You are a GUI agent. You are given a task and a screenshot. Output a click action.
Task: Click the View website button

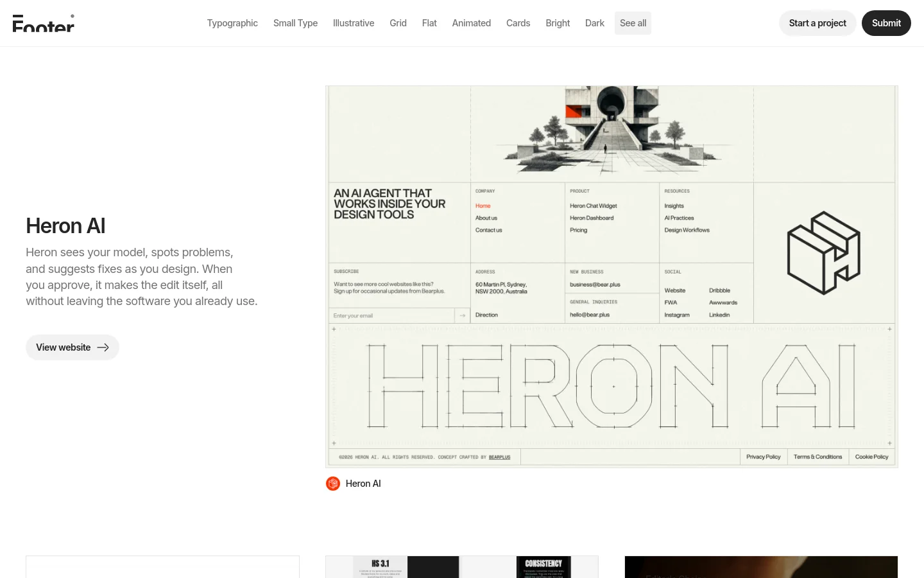pyautogui.click(x=73, y=347)
